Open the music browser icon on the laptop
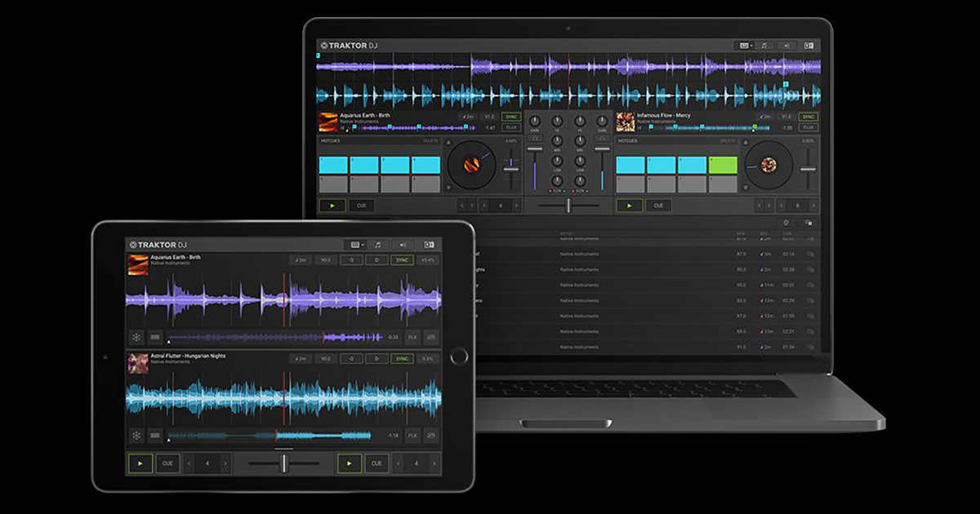 click(x=765, y=46)
